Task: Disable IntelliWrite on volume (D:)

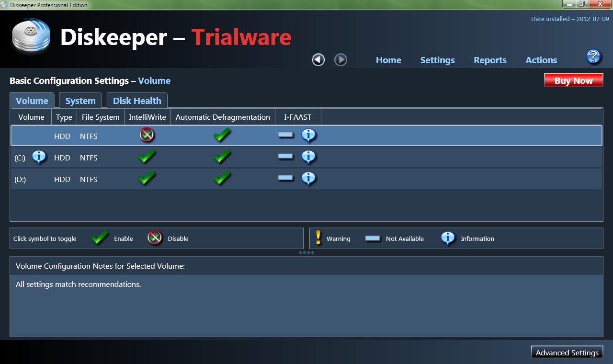Action: [147, 178]
